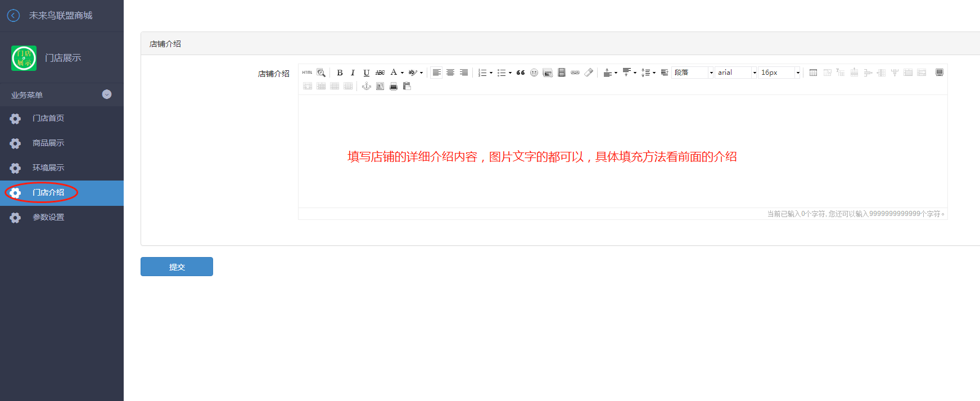Open the highlight color dropdown arrow
The image size is (980, 401).
click(421, 73)
